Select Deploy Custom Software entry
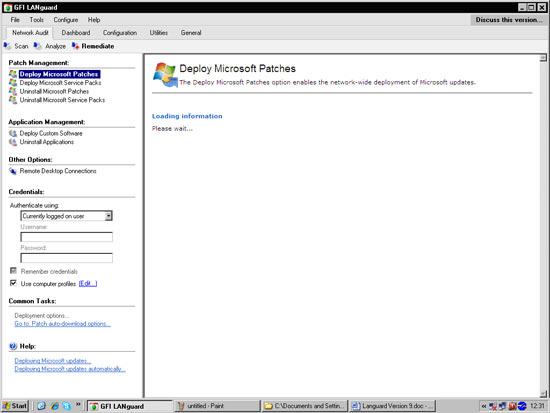550x413 pixels. 51,133
